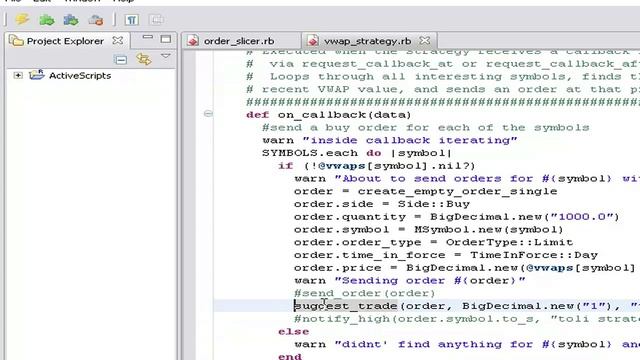
Task: Click the '#send a buy order' comment line
Action: [426, 127]
